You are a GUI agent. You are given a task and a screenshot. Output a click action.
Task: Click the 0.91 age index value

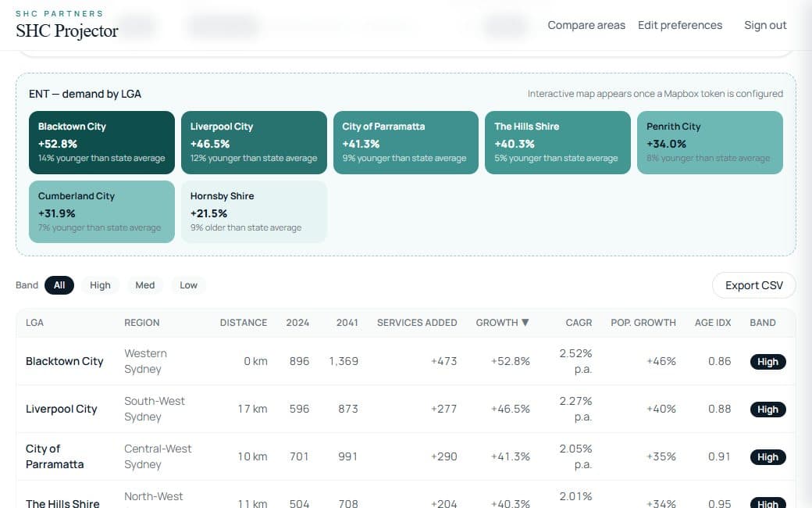click(x=719, y=456)
